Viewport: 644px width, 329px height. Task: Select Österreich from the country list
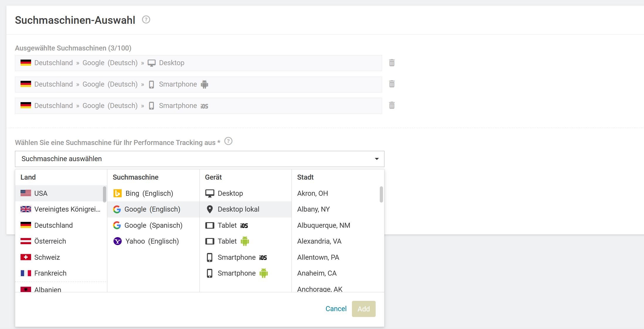(50, 241)
